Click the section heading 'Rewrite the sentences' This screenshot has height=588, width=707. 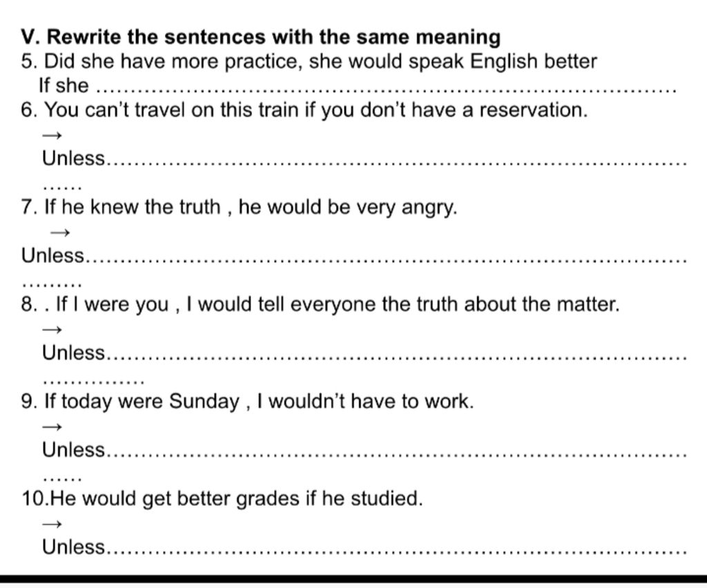coord(260,37)
